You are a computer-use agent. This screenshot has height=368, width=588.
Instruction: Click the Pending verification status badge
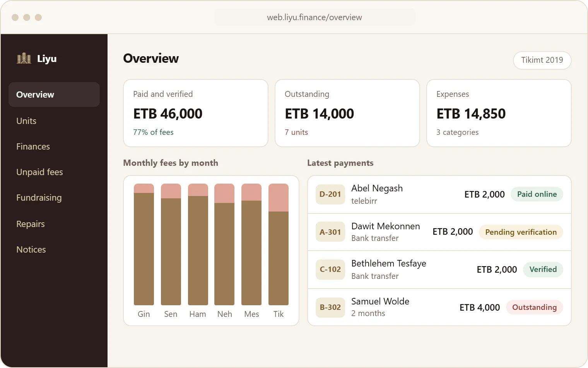[x=521, y=232]
